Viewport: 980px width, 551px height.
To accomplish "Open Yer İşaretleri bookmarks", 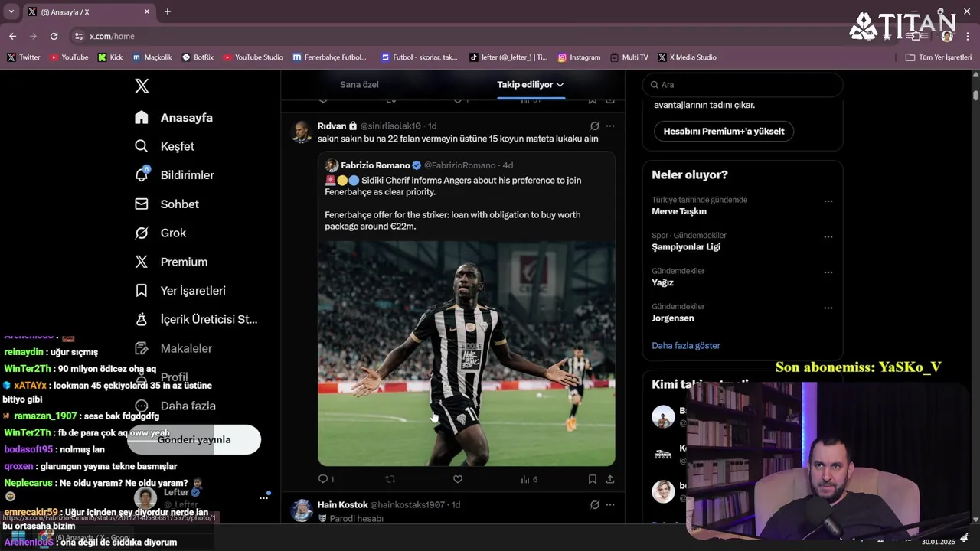I will click(180, 291).
